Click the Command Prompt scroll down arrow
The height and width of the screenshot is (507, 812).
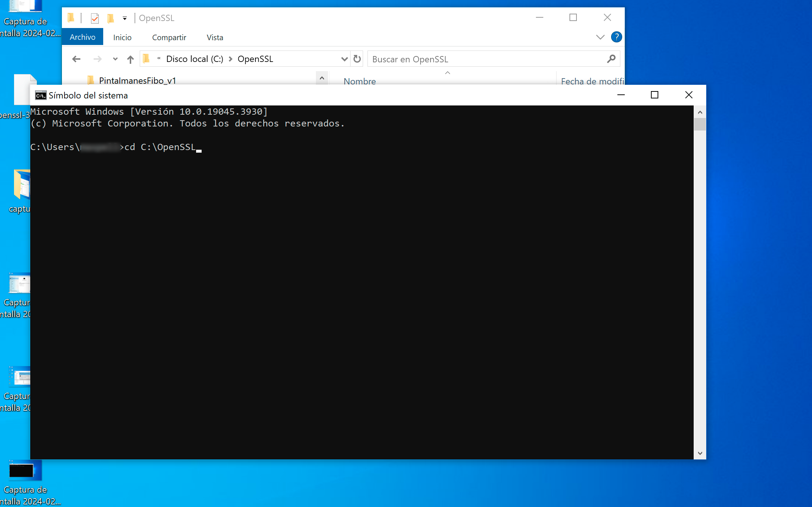(700, 453)
